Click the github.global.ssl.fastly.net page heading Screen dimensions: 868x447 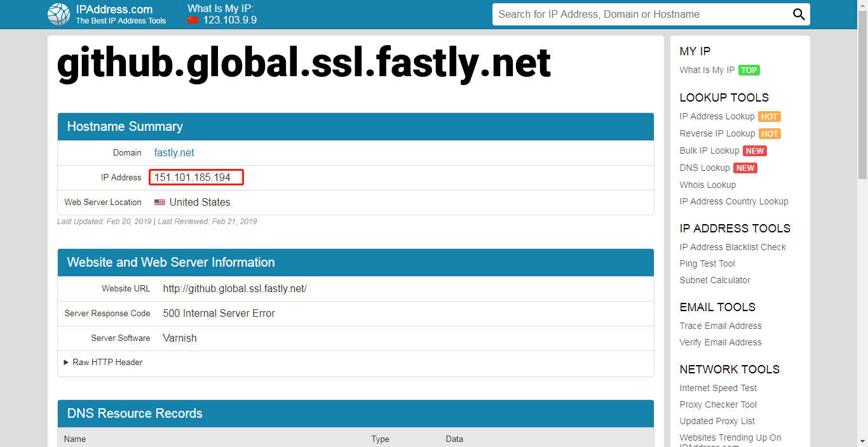coord(304,64)
